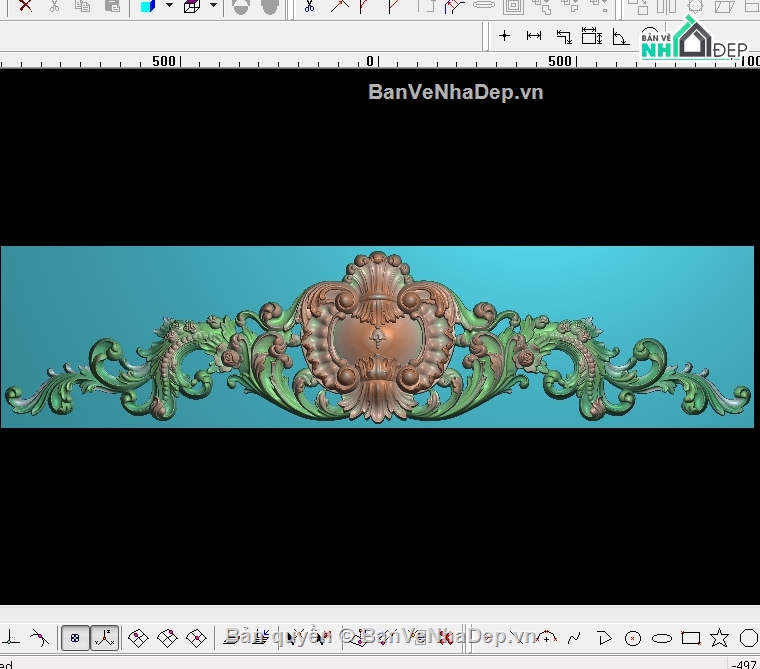The width and height of the screenshot is (760, 669).
Task: Select the point dimension plus tool
Action: [x=504, y=36]
